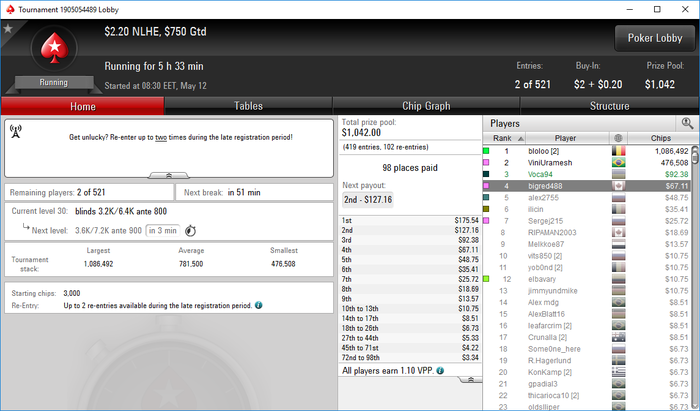The image size is (700, 411).
Task: Click the VPP info icon
Action: [x=440, y=370]
